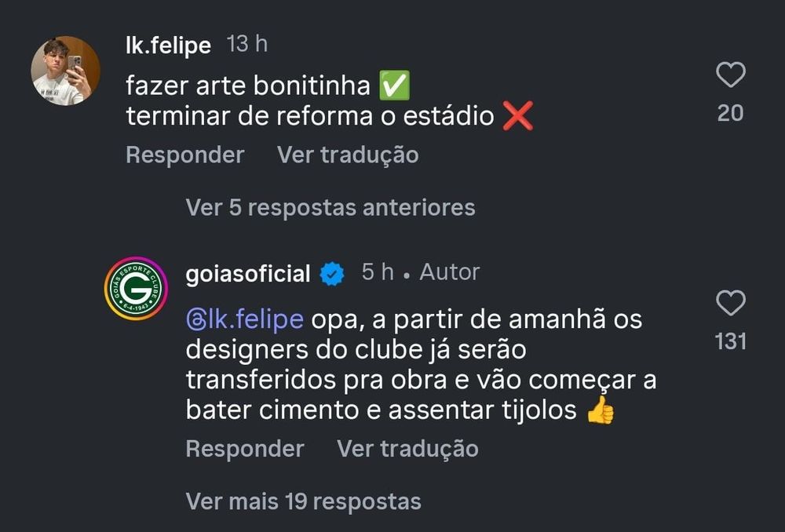Translate goiasoficial's reply with Ver tradução
Screen dimensions: 785x532
coord(407,448)
